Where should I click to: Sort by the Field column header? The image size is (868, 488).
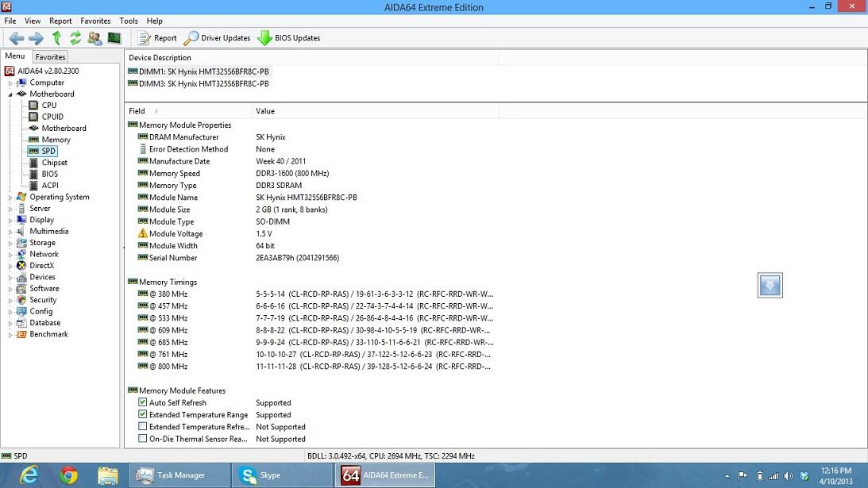[x=188, y=111]
